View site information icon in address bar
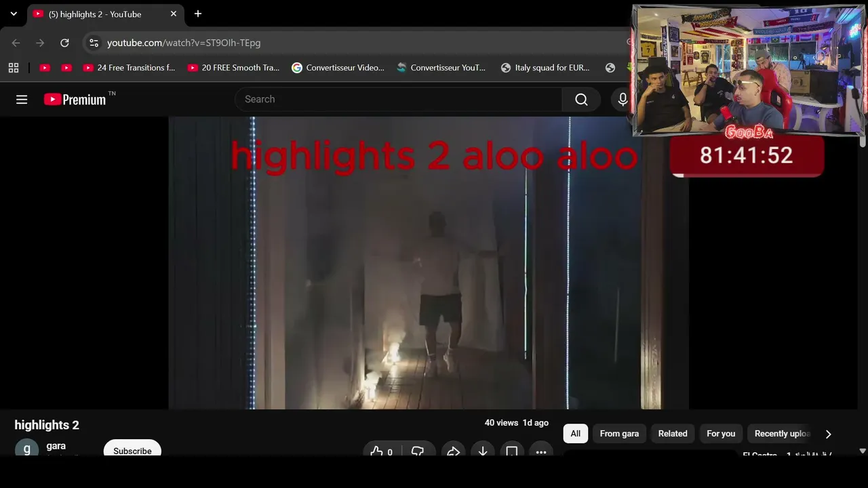Viewport: 868px width, 488px height. pyautogui.click(x=94, y=43)
